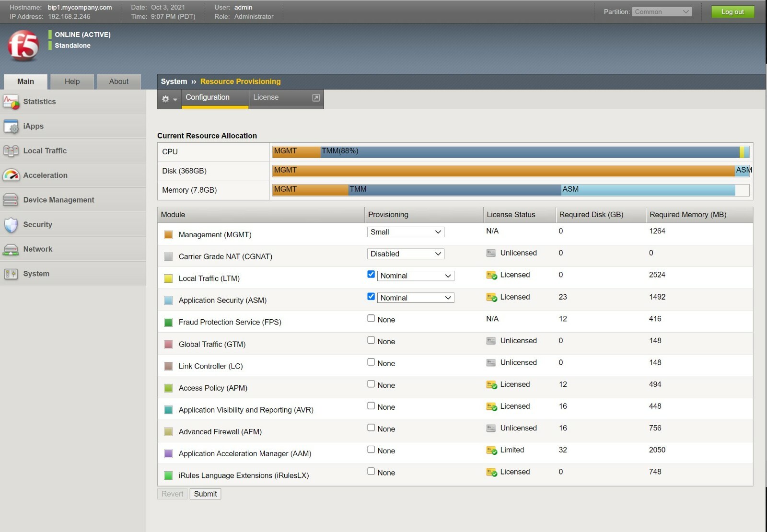Enable Application Acceleration Manager (AAM) checkbox

click(x=371, y=449)
